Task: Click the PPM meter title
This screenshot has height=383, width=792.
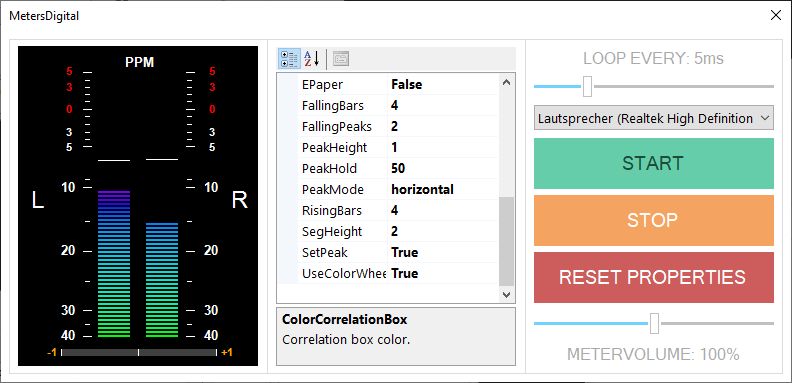Action: pyautogui.click(x=139, y=62)
